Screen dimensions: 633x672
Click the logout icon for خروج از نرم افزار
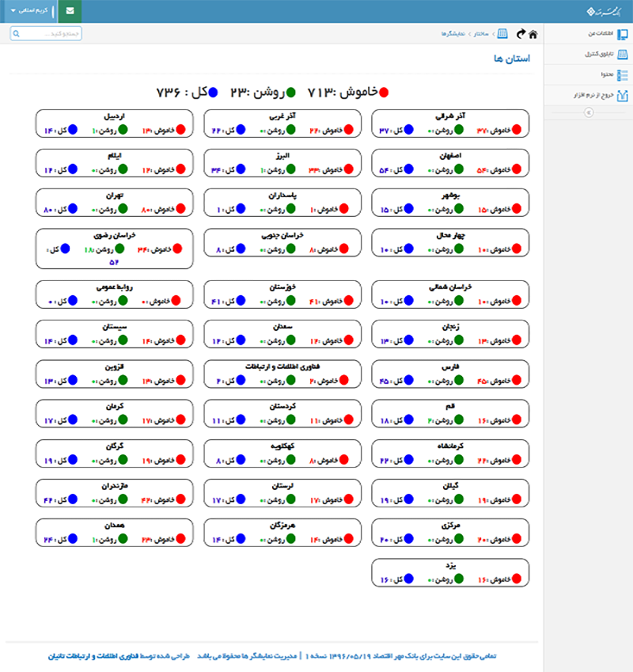point(623,95)
